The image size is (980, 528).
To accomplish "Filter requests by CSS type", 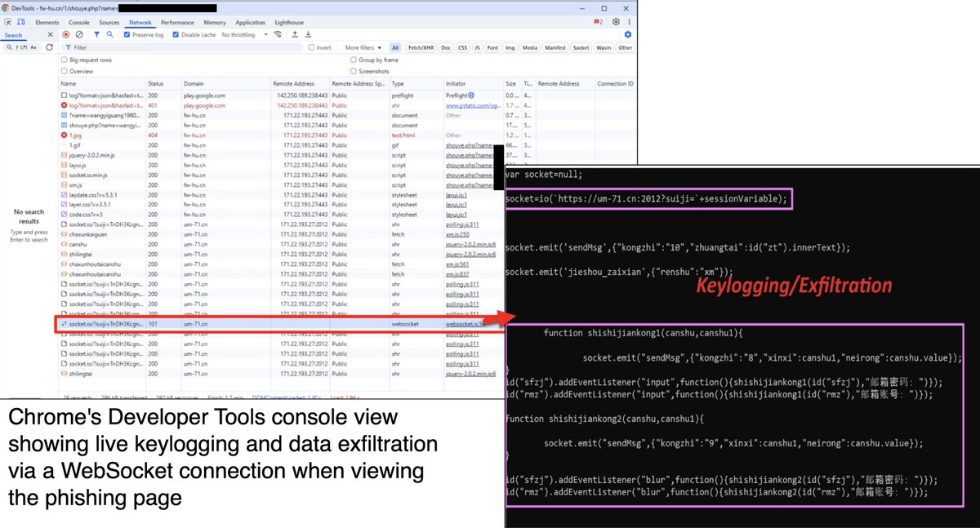I will pyautogui.click(x=462, y=47).
